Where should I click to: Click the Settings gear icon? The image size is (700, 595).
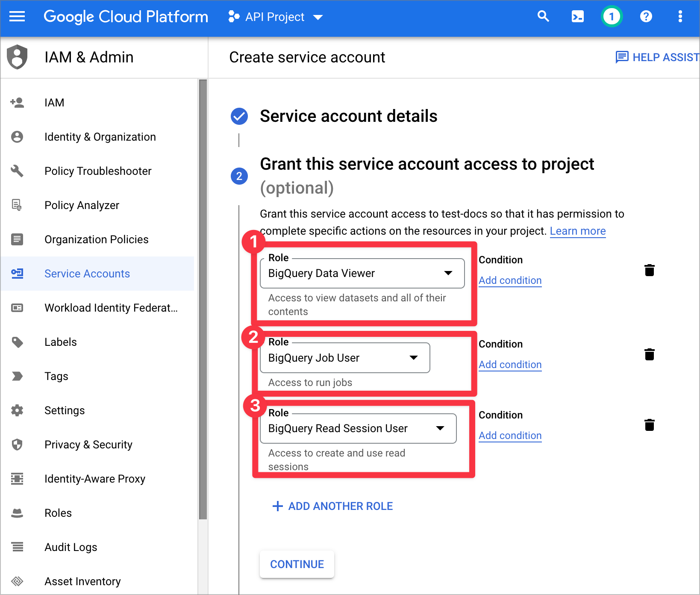[x=17, y=410]
